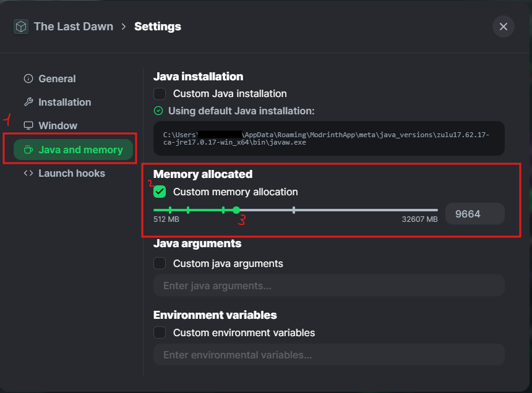Click the Java arguments heading
The height and width of the screenshot is (393, 532).
197,243
